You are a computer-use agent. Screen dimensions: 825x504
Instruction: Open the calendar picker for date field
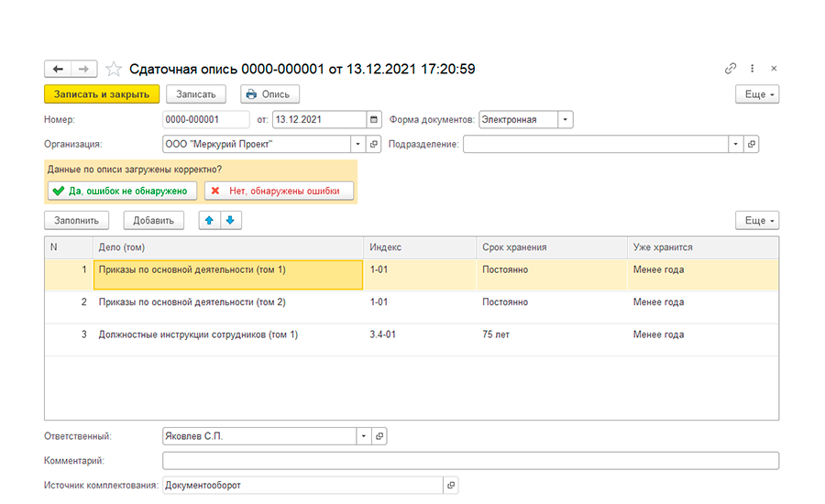(x=374, y=119)
